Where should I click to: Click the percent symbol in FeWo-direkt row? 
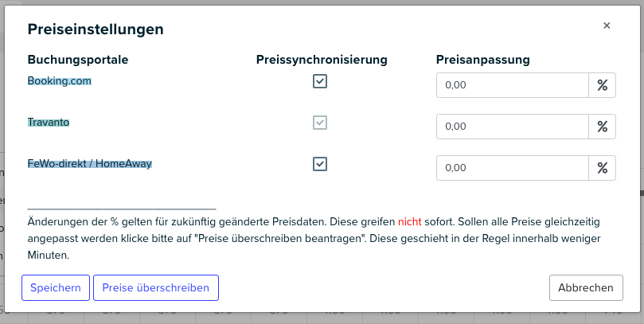point(602,168)
